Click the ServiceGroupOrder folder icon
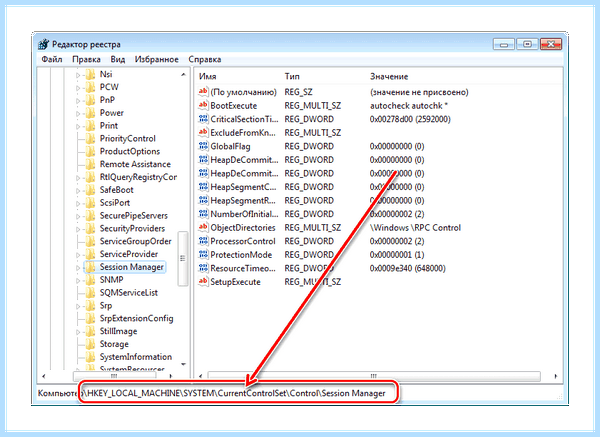Screen dimensions: 600x437 tap(90, 241)
